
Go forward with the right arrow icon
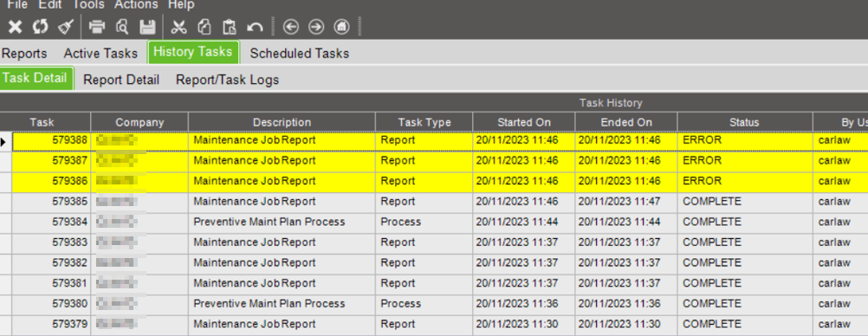point(316,27)
